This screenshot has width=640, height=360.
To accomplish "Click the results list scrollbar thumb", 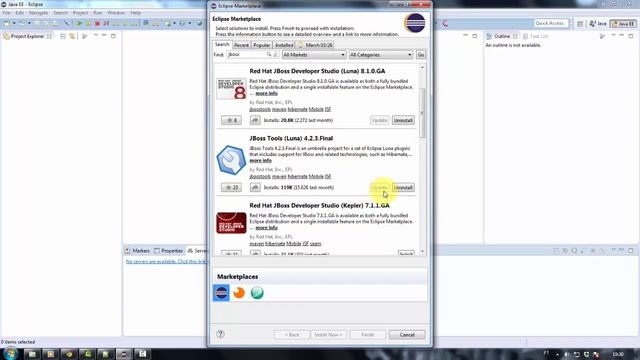I will tap(422, 112).
